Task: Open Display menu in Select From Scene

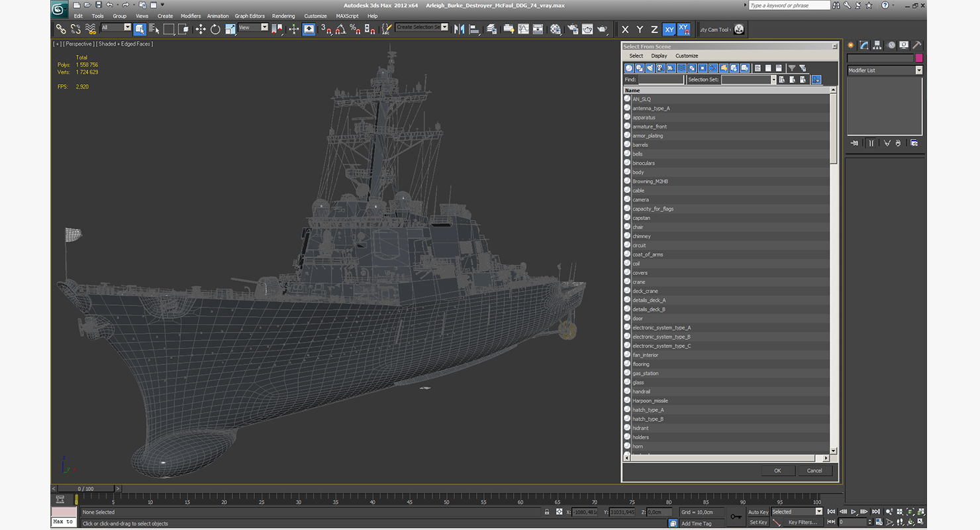Action: (x=659, y=56)
